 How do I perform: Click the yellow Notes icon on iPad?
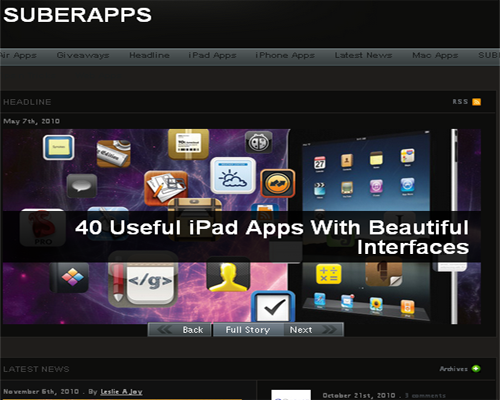pyautogui.click(x=376, y=159)
